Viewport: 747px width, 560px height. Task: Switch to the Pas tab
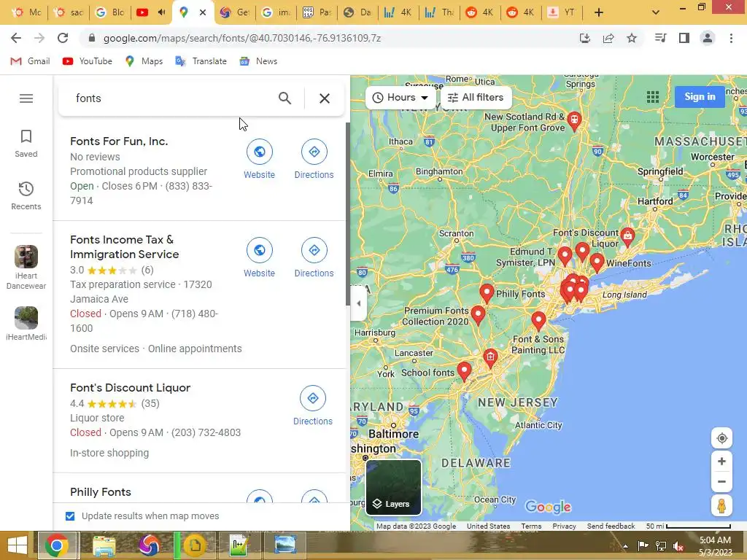[x=317, y=12]
